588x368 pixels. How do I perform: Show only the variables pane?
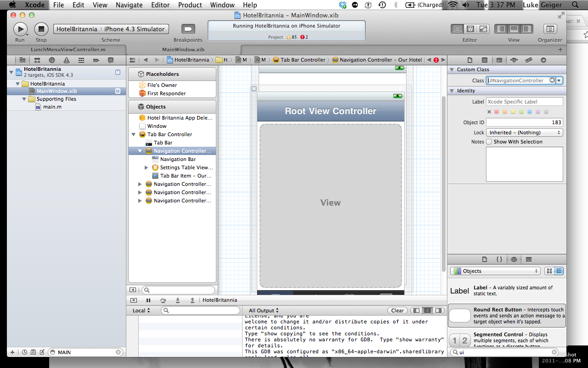pos(417,310)
